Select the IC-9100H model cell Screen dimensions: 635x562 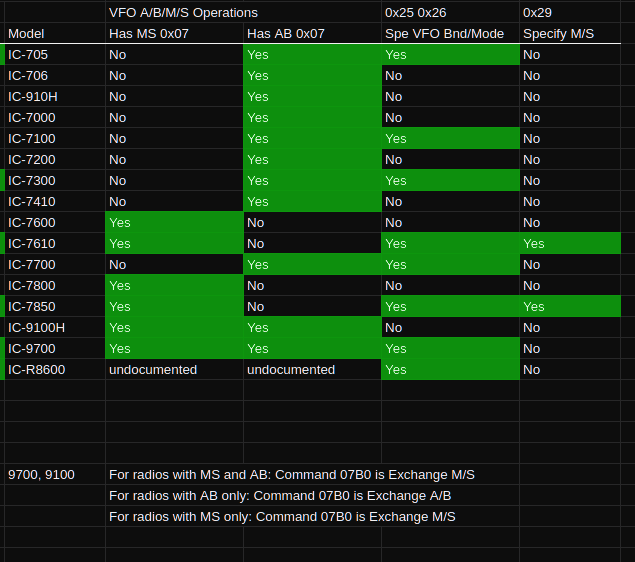pos(55,328)
